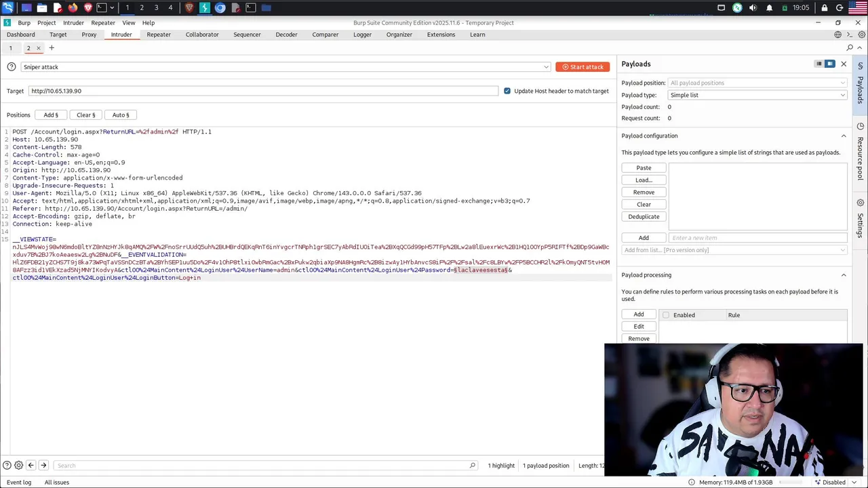Switch to workspace 3 in panel
This screenshot has height=488, width=868.
(x=156, y=7)
